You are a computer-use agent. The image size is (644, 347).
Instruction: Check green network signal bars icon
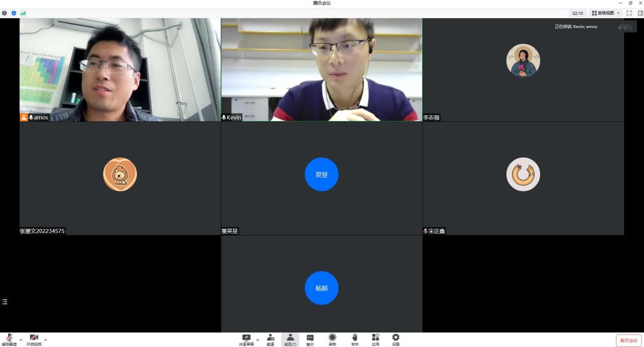(x=23, y=13)
